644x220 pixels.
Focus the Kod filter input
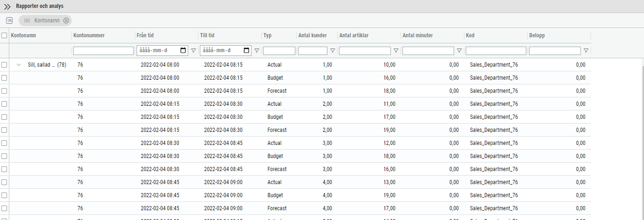pyautogui.click(x=496, y=51)
